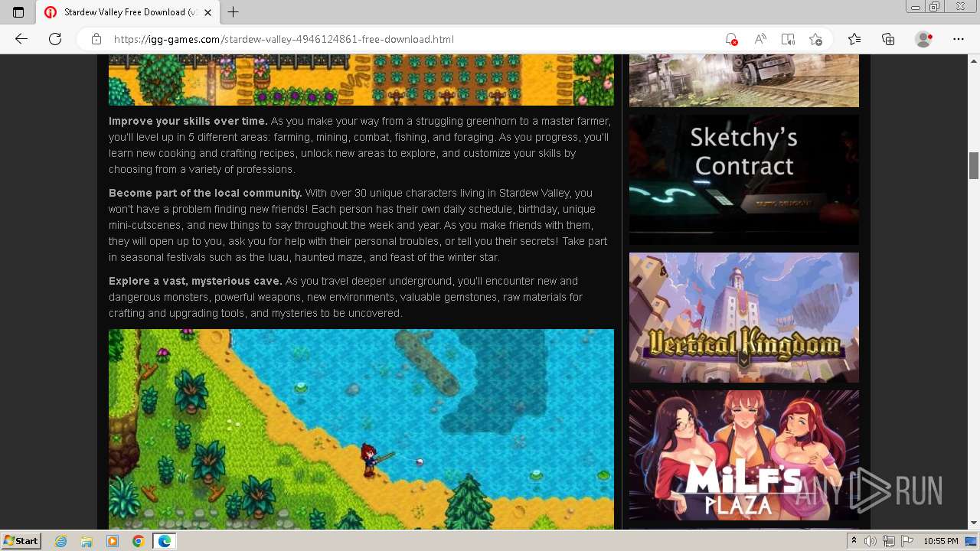980x551 pixels.
Task: Open the media player taskbar icon
Action: pos(113,541)
